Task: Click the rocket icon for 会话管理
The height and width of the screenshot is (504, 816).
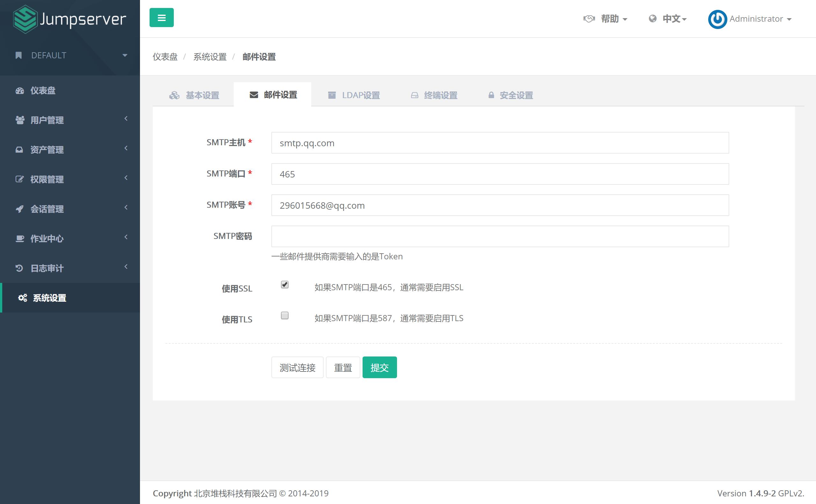Action: point(19,209)
